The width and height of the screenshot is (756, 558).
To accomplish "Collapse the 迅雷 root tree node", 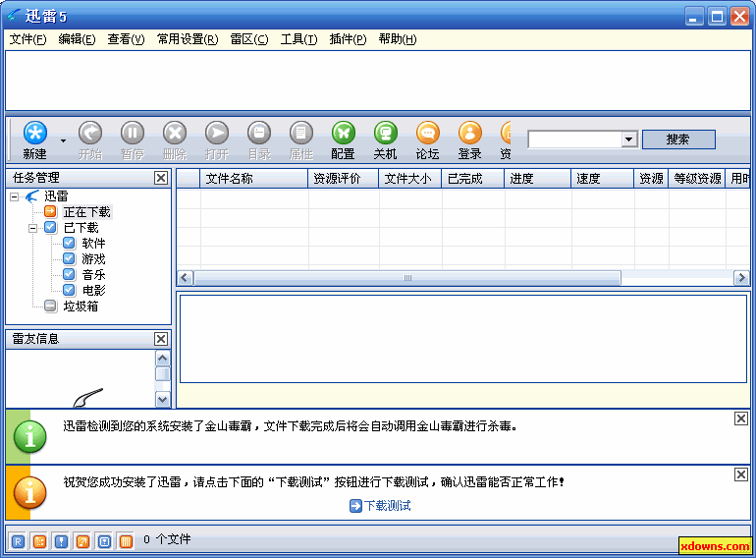I will click(x=15, y=196).
